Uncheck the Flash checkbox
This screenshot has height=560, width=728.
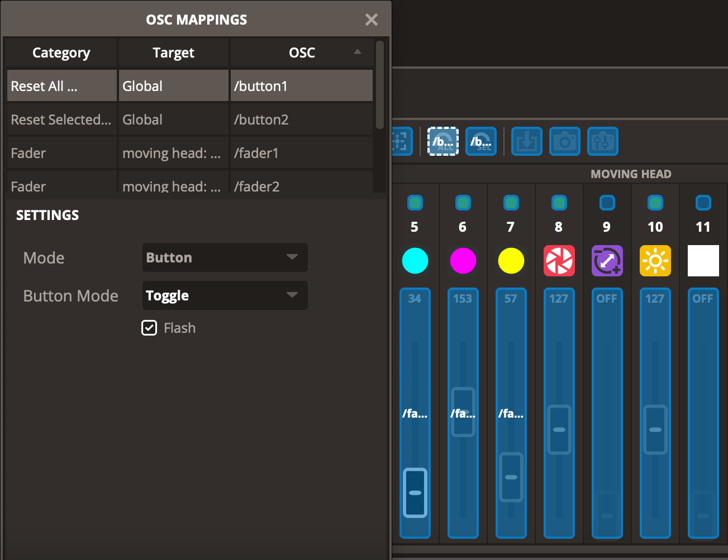tap(149, 328)
